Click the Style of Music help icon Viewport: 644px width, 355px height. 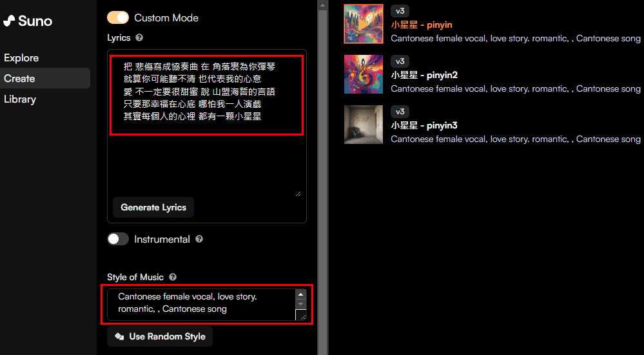click(x=173, y=277)
